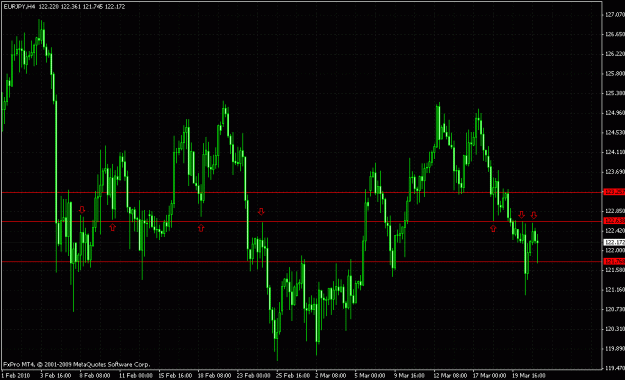Viewport: 625px width, 380px height.
Task: Click the white current price tag 122.17
Action: 615,242
